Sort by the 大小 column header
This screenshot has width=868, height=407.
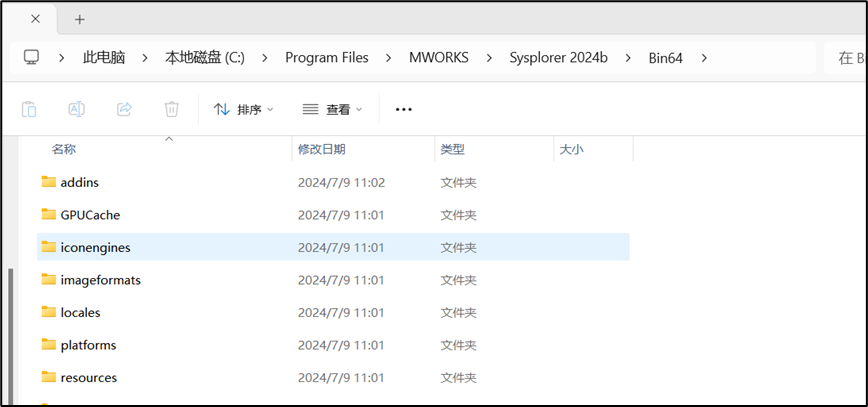(x=571, y=149)
